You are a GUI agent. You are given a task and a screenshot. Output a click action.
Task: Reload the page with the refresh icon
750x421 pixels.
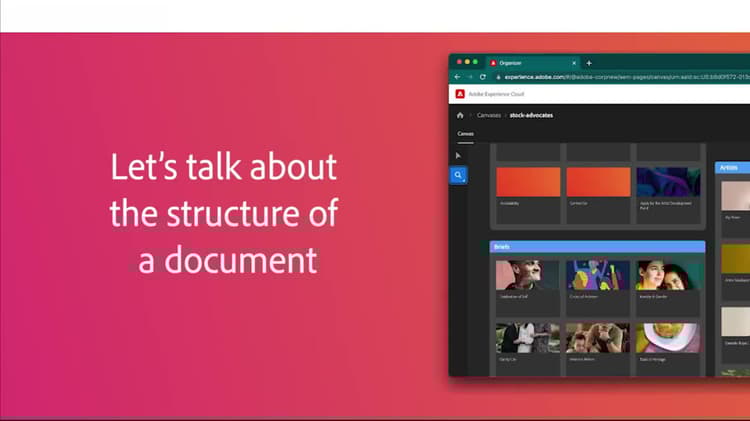click(483, 77)
